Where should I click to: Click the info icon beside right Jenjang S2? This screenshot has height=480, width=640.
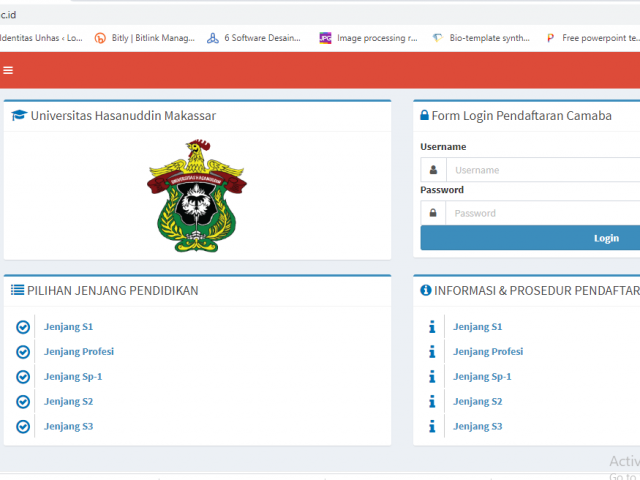pos(432,402)
